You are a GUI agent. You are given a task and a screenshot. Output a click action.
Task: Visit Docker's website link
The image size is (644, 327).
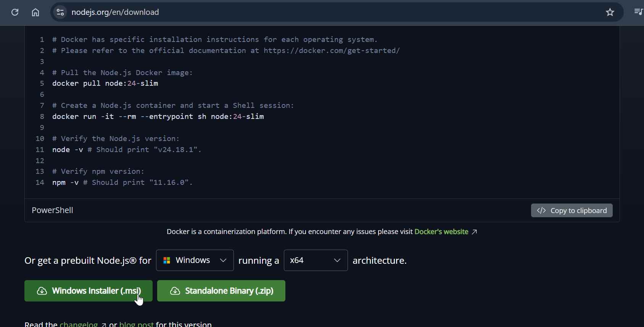446,232
